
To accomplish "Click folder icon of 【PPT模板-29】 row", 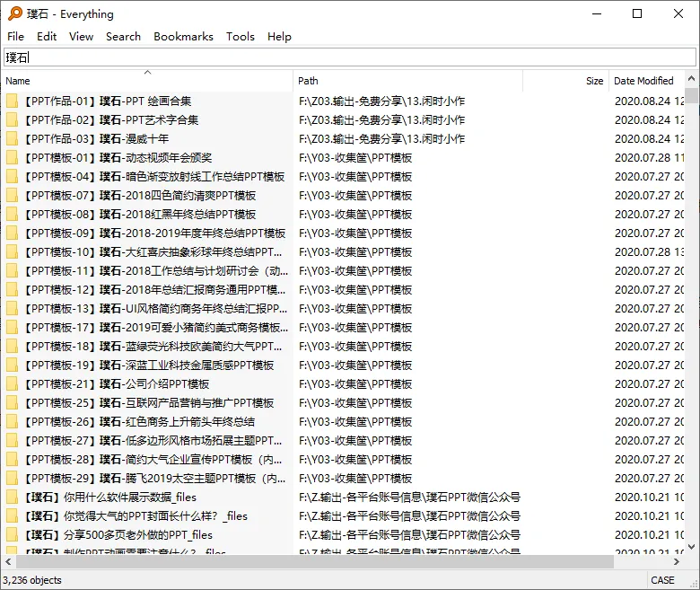I will click(12, 479).
